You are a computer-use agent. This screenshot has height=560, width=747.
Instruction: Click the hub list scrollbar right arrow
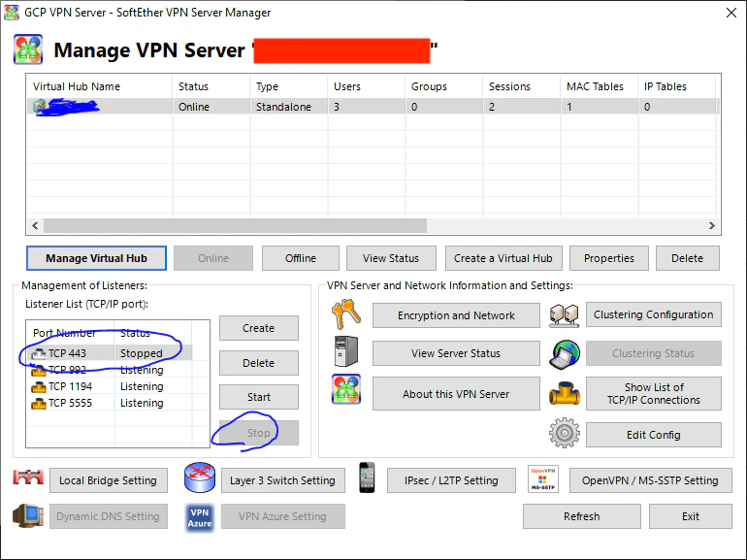pos(712,225)
